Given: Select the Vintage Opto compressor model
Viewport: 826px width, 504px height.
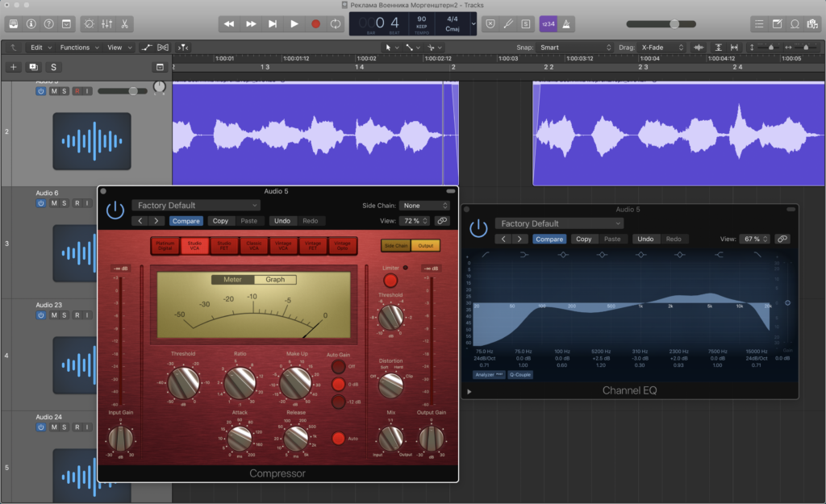Looking at the screenshot, I should tap(342, 245).
